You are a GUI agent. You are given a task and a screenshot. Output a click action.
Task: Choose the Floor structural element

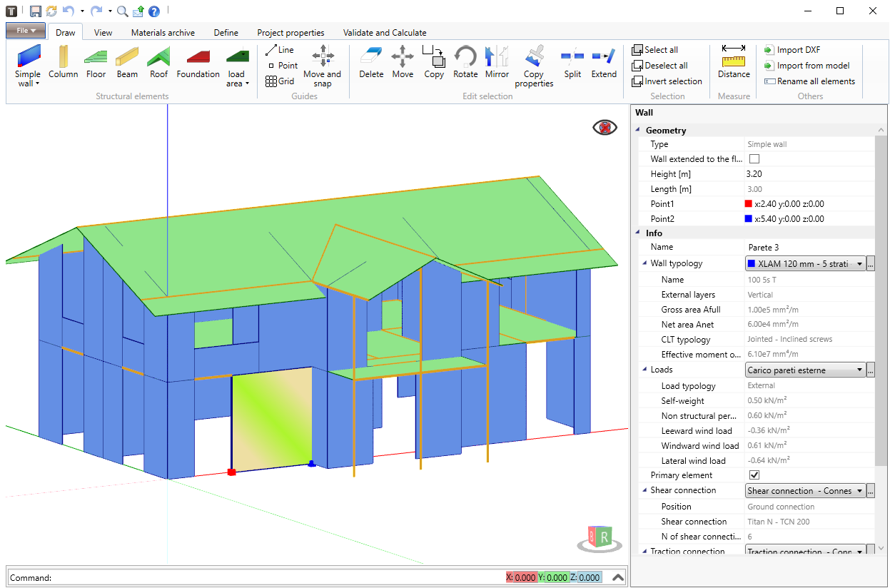(x=96, y=62)
